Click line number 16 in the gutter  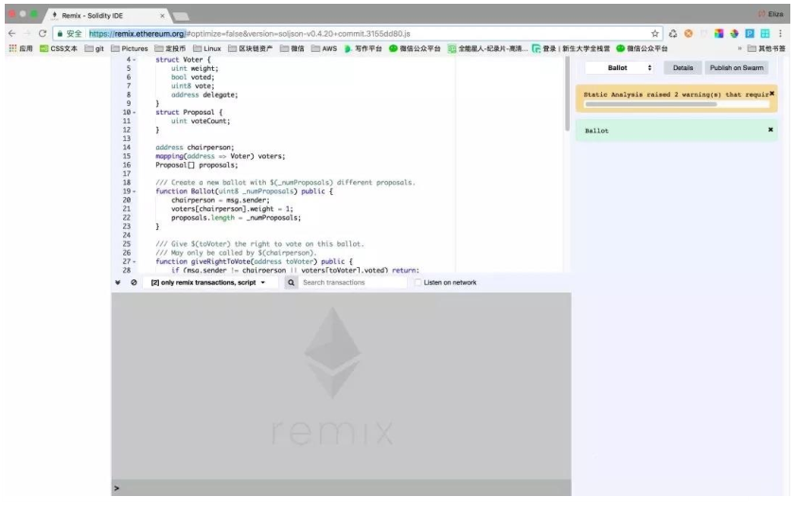[127, 165]
